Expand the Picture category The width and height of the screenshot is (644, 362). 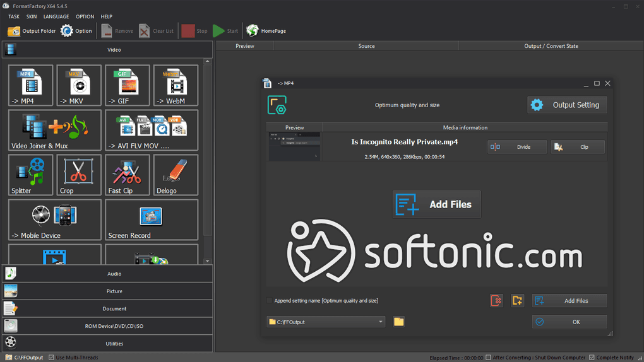pyautogui.click(x=107, y=291)
